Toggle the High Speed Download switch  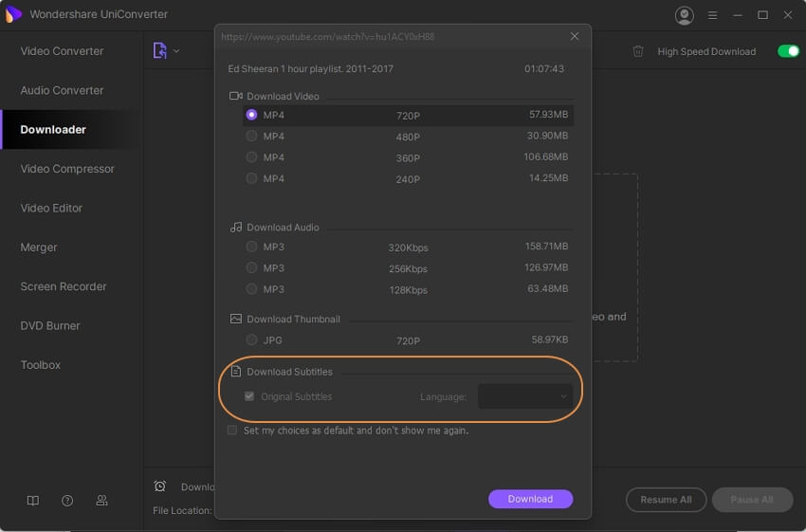click(x=788, y=51)
